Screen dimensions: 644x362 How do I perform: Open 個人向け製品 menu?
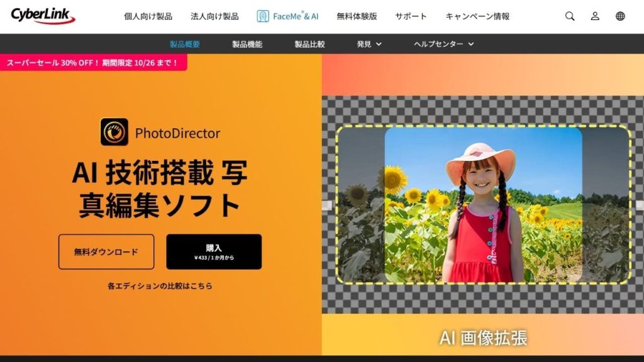148,16
